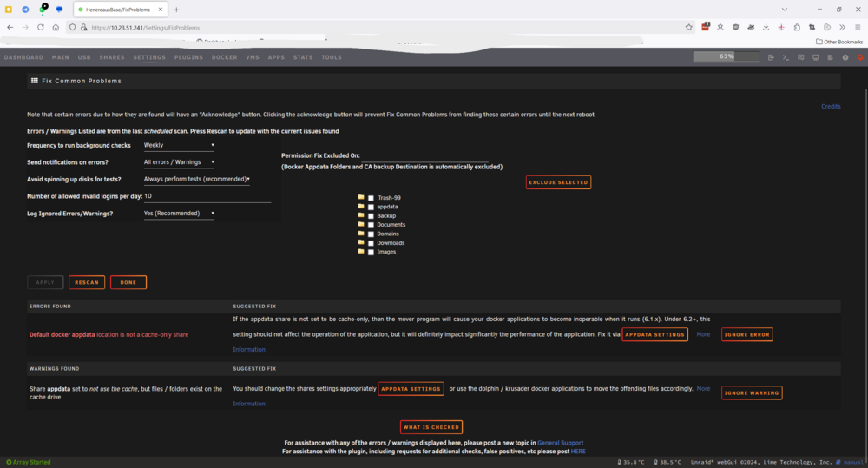Open the feedback speech-bubble icon
The height and width of the screenshot is (468, 868).
click(x=800, y=57)
